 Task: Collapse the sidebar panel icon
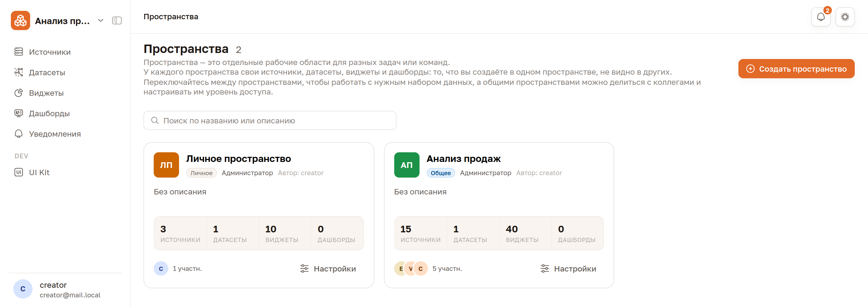tap(117, 20)
